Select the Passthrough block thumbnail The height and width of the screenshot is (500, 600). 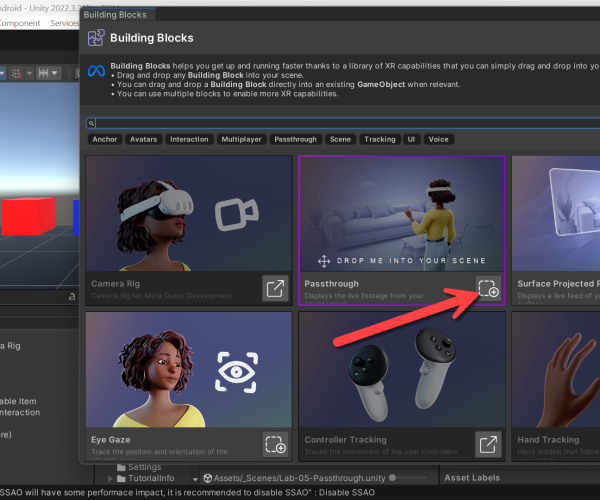402,213
